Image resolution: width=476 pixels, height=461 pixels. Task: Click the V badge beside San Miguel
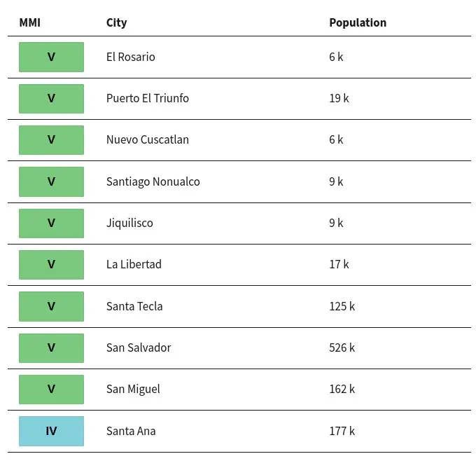[x=51, y=390]
